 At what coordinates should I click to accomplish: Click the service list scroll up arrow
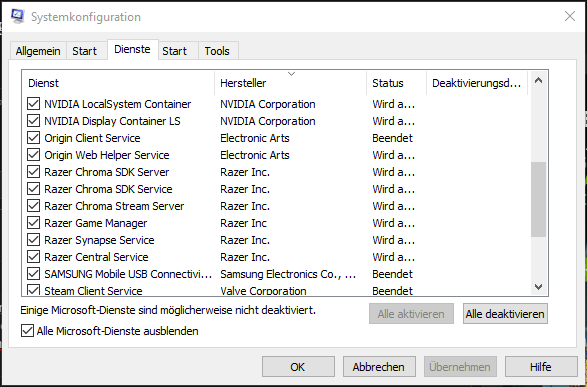[x=538, y=80]
